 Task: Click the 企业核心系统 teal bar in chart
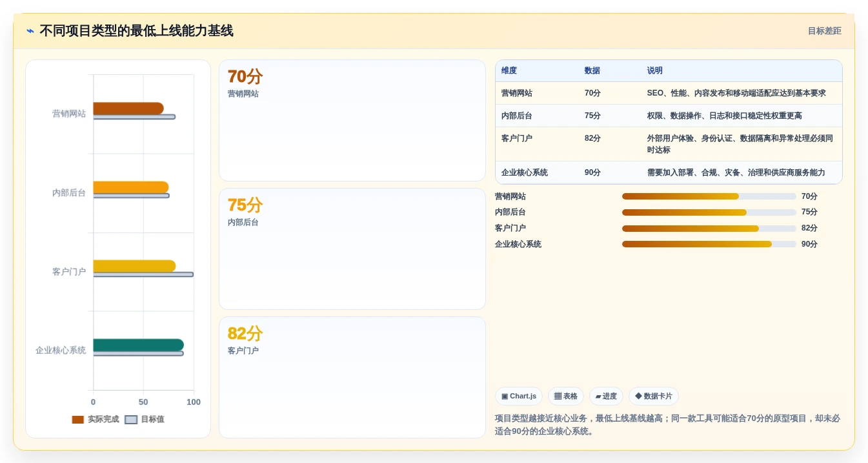point(139,345)
